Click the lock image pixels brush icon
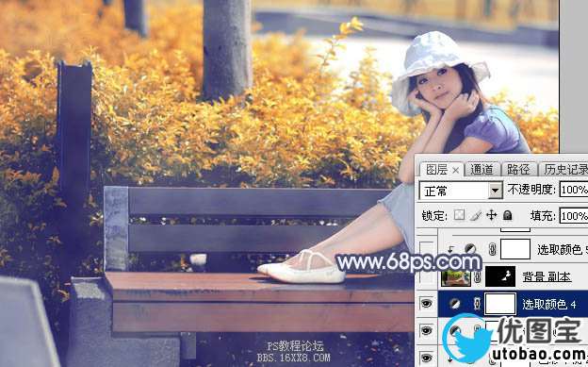The image size is (588, 367). (476, 215)
